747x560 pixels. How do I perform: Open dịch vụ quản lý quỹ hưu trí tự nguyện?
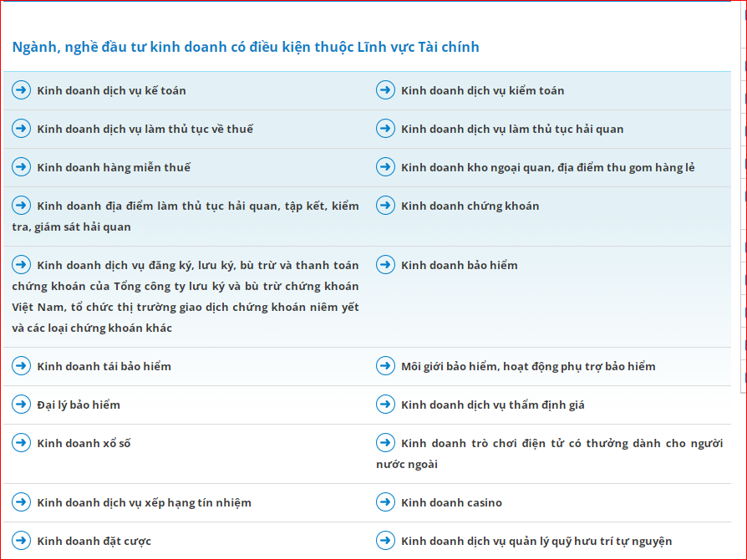pyautogui.click(x=536, y=541)
